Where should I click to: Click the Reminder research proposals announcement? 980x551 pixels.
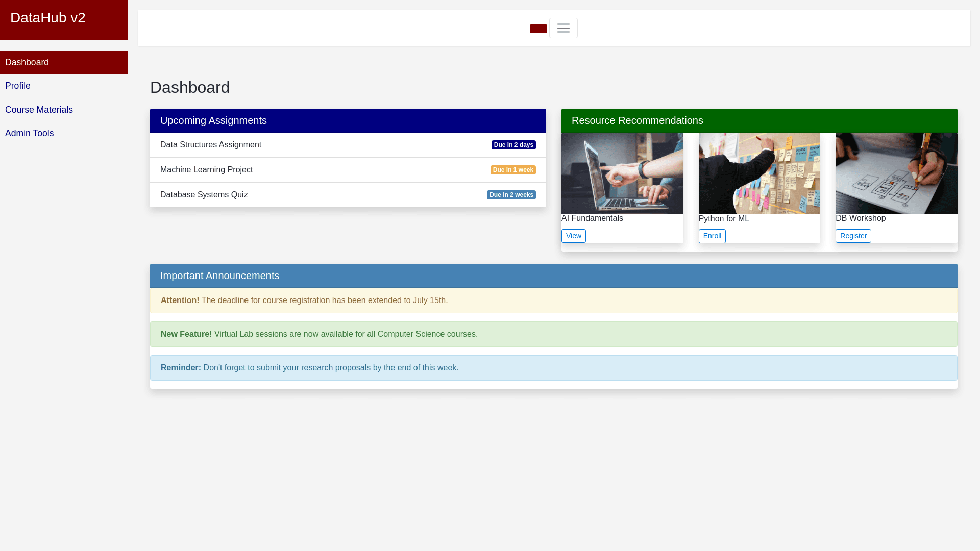click(553, 368)
